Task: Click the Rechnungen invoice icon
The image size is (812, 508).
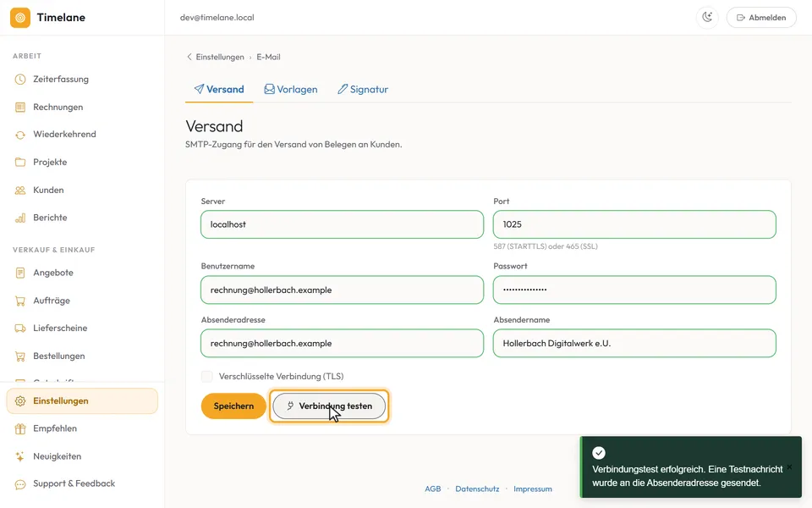Action: [20, 108]
